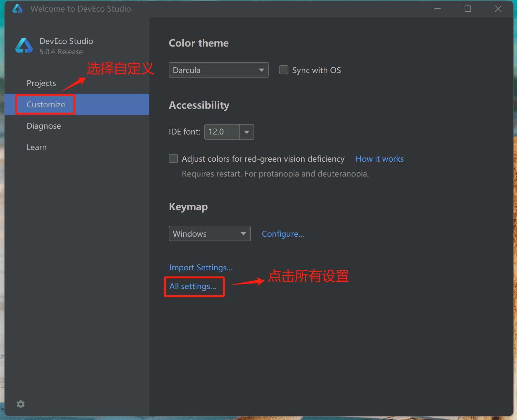Click the IDE font size value field
This screenshot has width=517, height=420.
[222, 132]
